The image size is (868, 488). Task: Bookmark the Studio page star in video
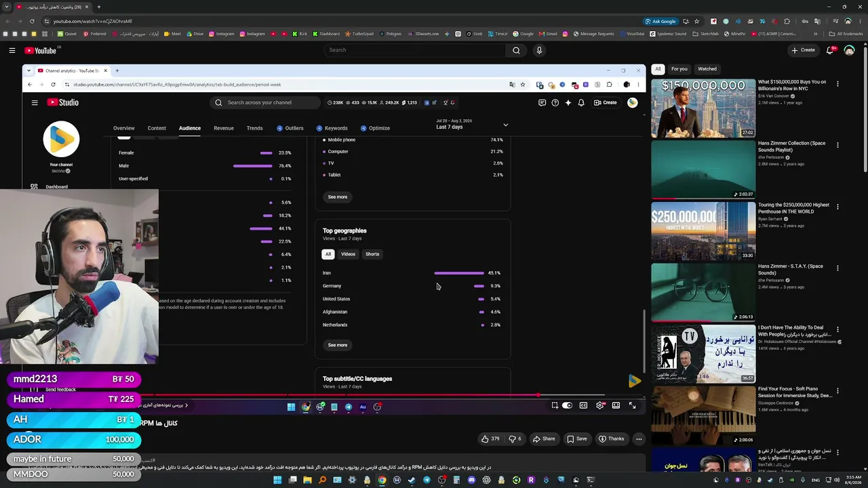pos(523,85)
